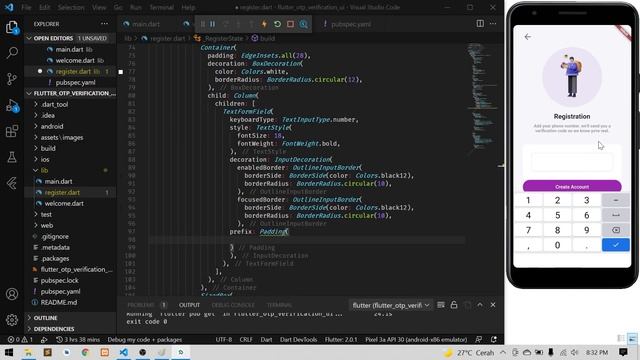Click errors and warnings count in status bar
Screen dimensions: 640x360
click(x=20, y=339)
